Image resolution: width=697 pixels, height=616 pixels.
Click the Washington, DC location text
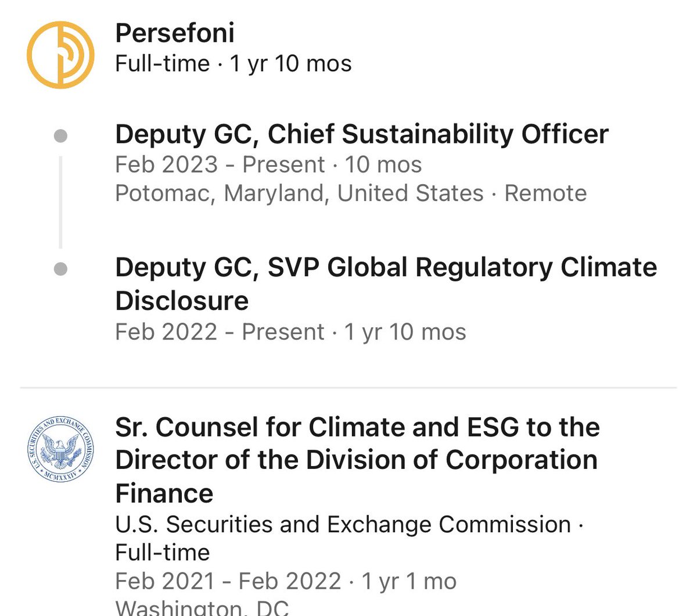pos(202,607)
